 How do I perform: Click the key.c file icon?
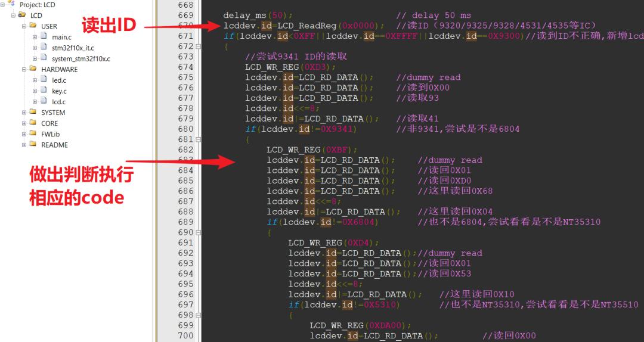click(x=44, y=91)
